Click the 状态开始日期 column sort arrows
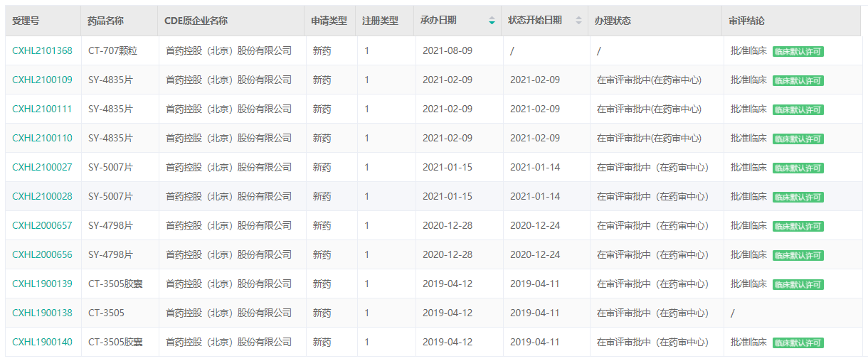This screenshot has height=361, width=868. pos(578,21)
